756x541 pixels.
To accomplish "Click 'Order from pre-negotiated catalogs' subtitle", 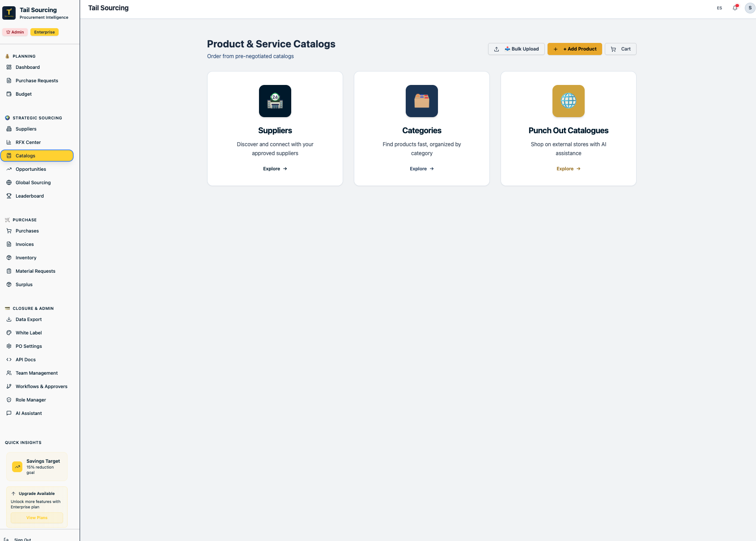I will (x=251, y=56).
